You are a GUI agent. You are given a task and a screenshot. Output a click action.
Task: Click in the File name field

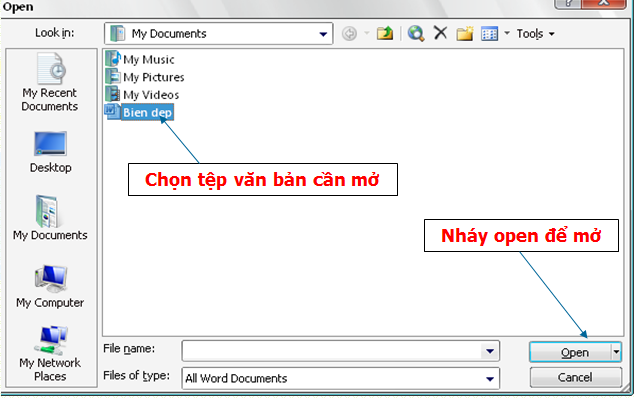(332, 351)
